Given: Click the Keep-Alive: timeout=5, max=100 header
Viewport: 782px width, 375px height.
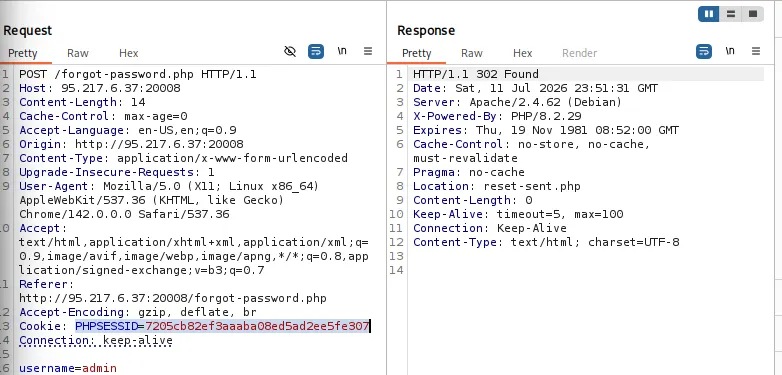Looking at the screenshot, I should coord(518,214).
